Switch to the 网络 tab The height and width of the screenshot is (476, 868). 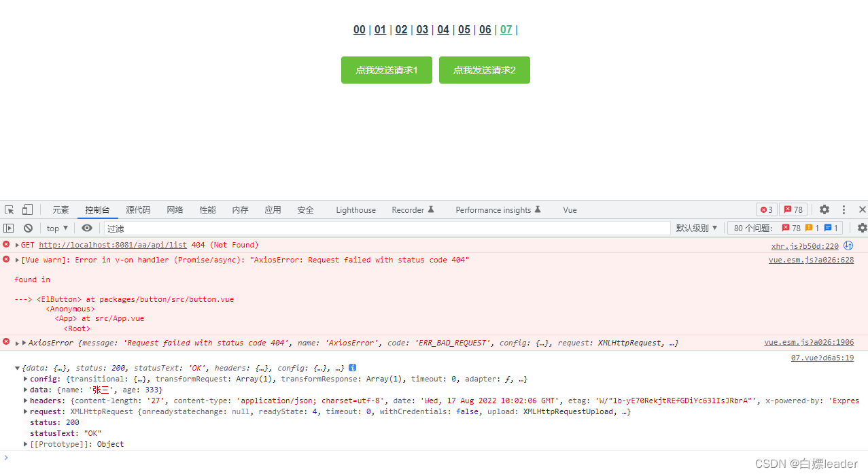click(175, 210)
